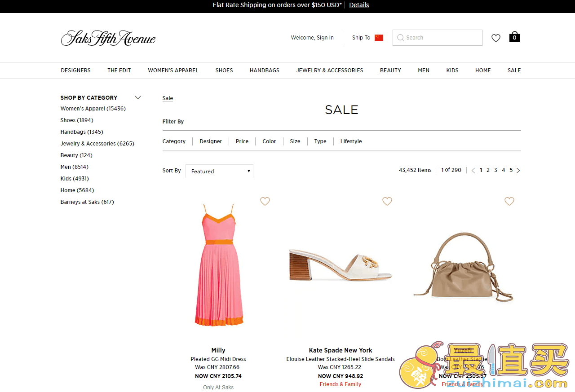Expand the Price filter
Image resolution: width=575 pixels, height=392 pixels.
pos(242,141)
